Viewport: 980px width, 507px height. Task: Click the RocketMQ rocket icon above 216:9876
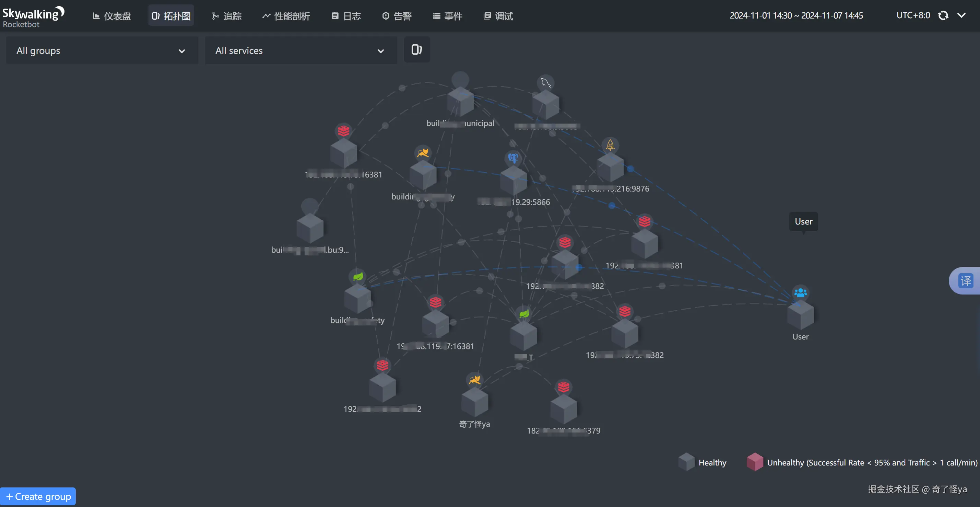click(610, 145)
